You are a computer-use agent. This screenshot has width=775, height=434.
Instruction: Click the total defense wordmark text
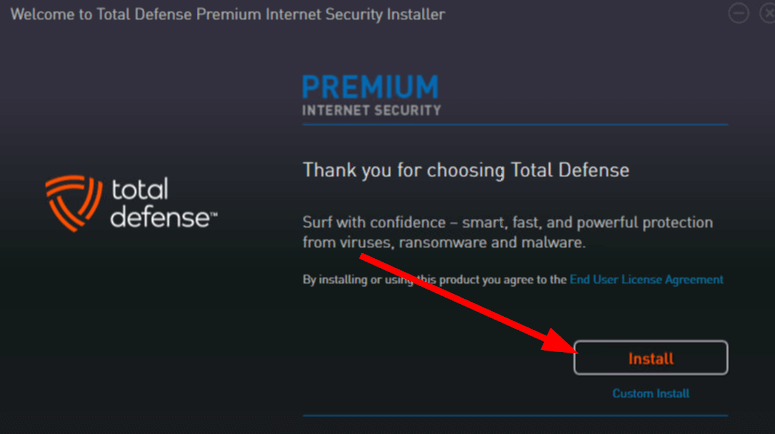[x=163, y=203]
